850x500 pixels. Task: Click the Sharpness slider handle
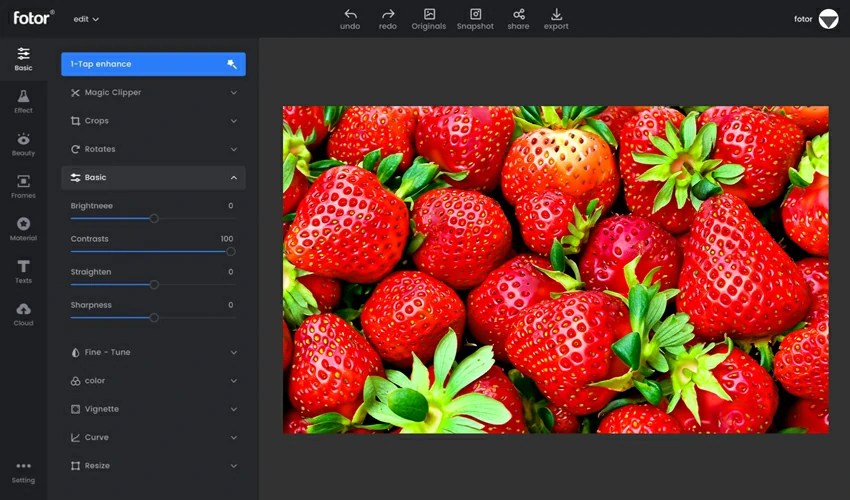tap(154, 318)
